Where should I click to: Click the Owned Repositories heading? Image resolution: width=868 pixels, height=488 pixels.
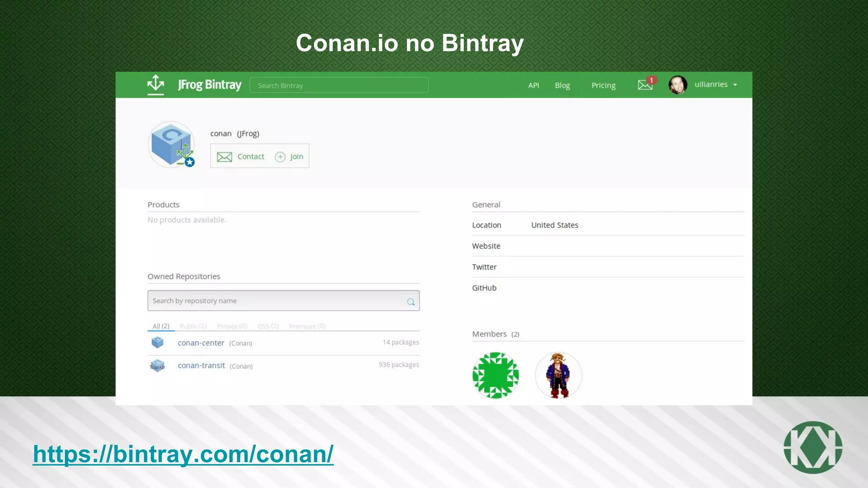[184, 276]
